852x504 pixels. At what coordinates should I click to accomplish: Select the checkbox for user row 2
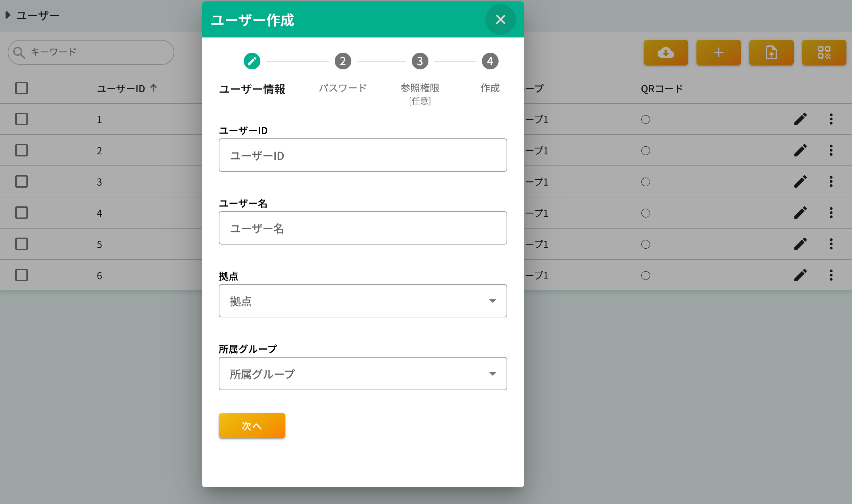(21, 150)
